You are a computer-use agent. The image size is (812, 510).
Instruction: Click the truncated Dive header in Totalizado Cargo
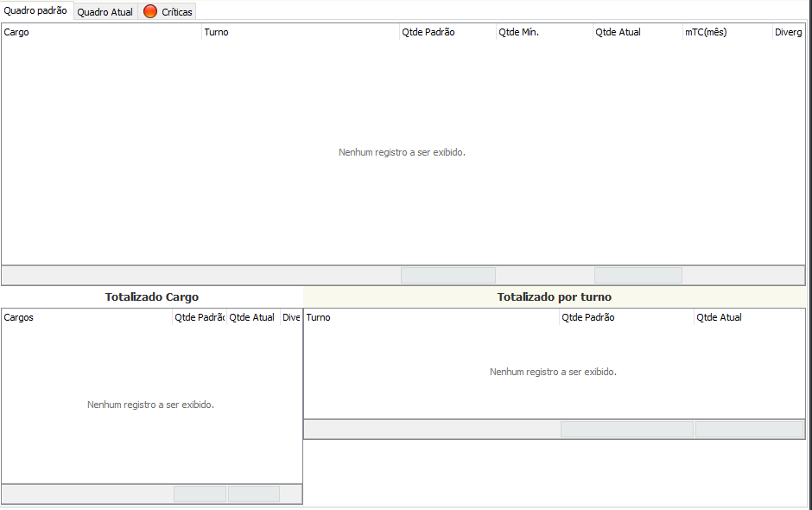[x=291, y=317]
